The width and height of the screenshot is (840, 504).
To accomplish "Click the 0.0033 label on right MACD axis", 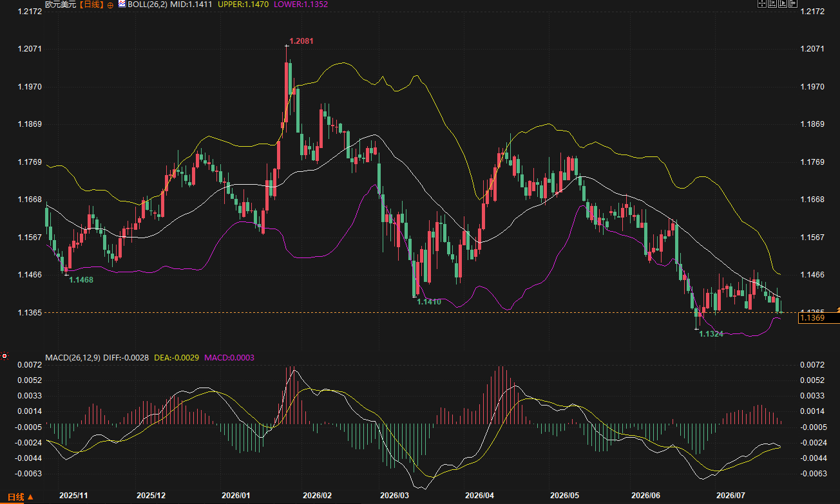I will pyautogui.click(x=811, y=396).
